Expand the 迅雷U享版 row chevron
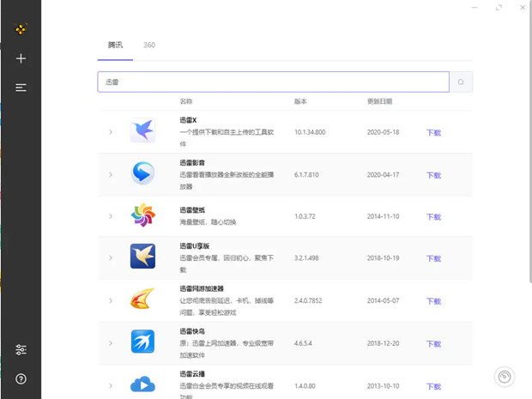The image size is (532, 399). [111, 258]
